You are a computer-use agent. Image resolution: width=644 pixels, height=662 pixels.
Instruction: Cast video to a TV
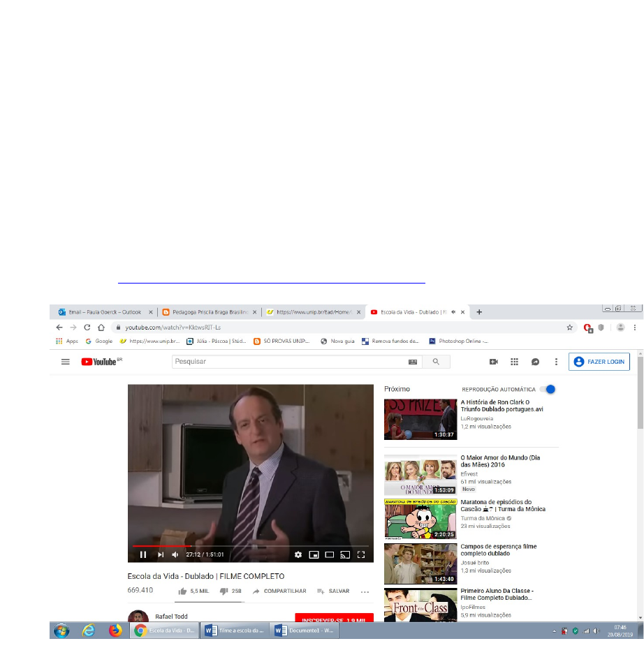click(345, 554)
